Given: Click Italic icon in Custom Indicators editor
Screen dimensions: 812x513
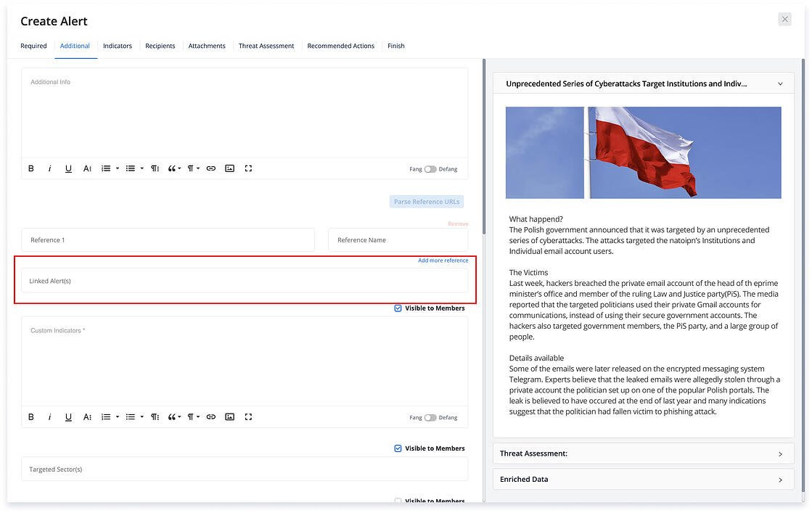Looking at the screenshot, I should (49, 417).
